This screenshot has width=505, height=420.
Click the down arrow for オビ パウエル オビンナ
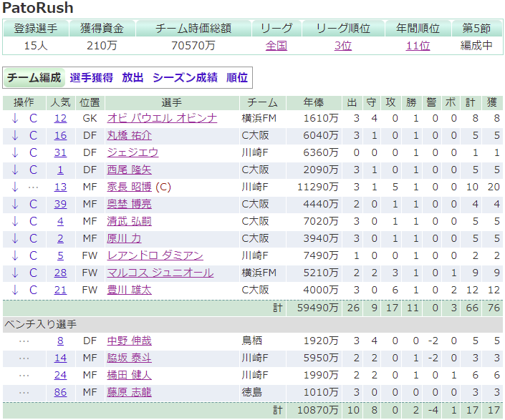coord(15,118)
